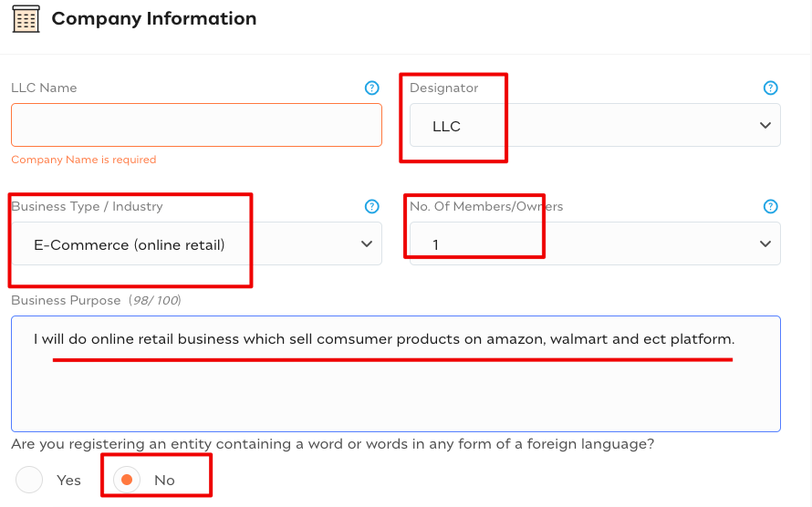The image size is (812, 507).
Task: Open the Designator dropdown showing LLC
Action: pyautogui.click(x=594, y=126)
